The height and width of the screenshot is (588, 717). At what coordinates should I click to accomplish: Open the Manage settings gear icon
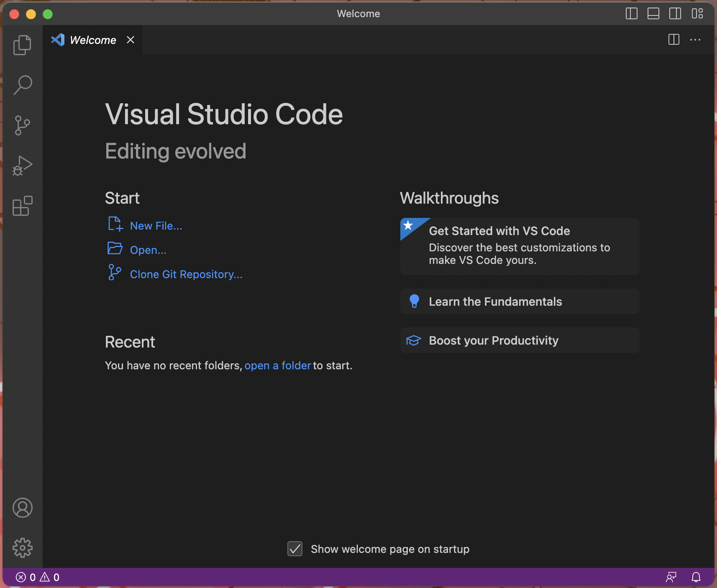tap(22, 548)
